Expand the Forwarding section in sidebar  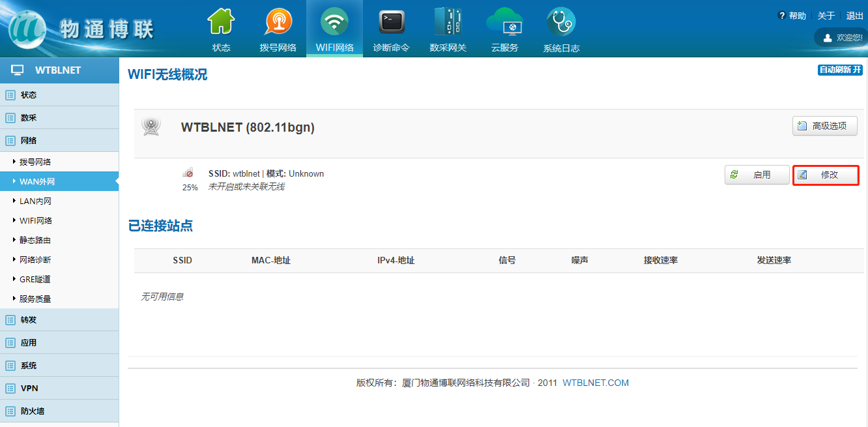(29, 319)
